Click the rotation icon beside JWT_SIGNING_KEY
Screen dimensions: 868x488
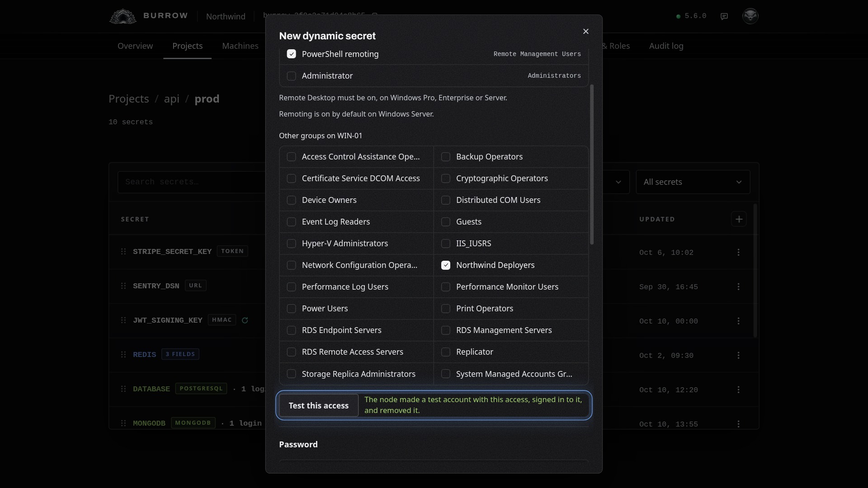[245, 320]
